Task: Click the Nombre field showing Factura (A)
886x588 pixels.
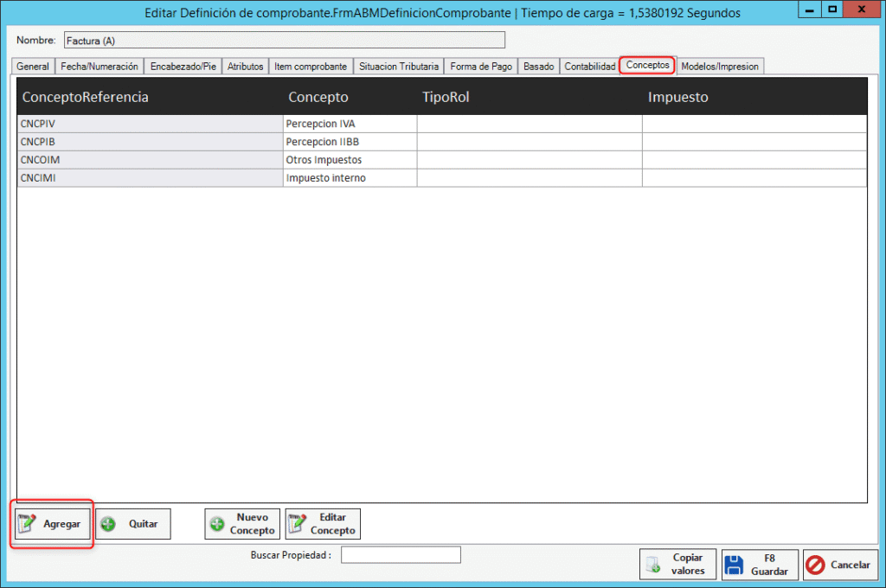Action: (284, 41)
